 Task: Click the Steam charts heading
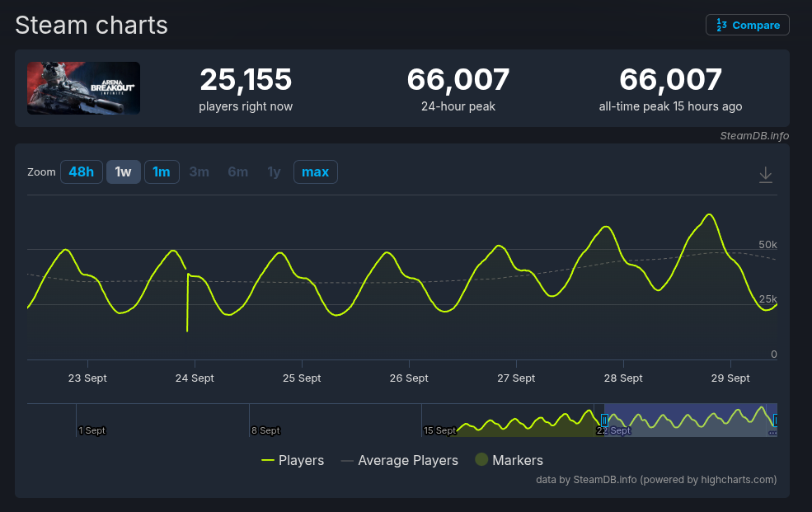[x=92, y=25]
